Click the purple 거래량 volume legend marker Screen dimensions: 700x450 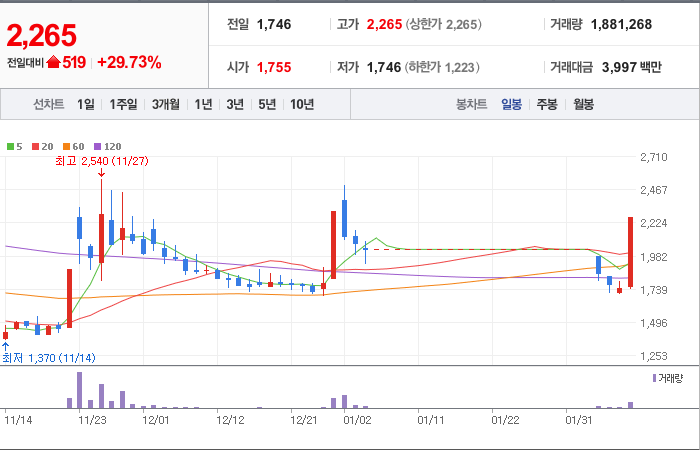click(654, 379)
